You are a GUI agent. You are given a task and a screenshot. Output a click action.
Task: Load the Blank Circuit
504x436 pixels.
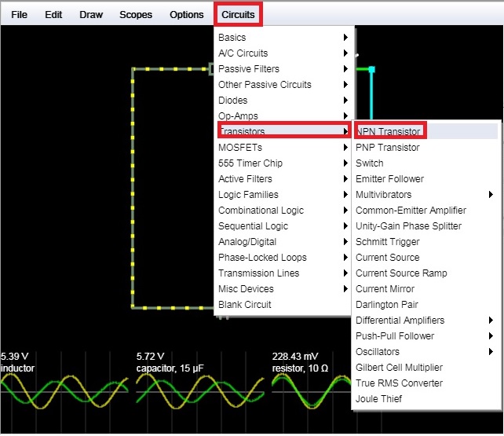[x=245, y=305]
